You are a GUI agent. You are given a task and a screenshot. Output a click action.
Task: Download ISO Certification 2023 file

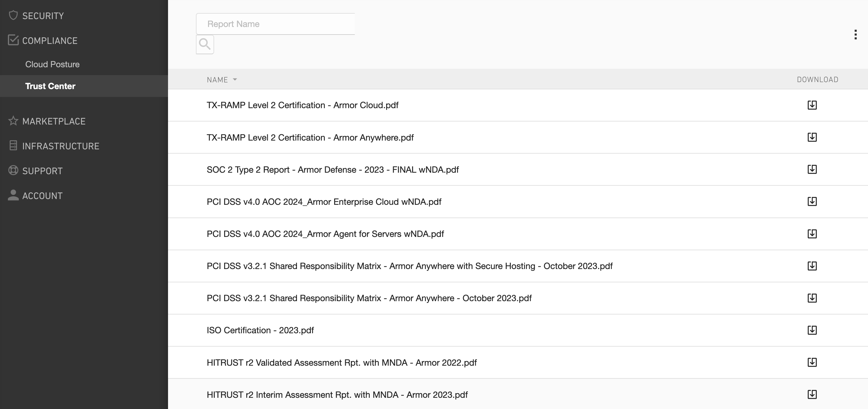click(x=812, y=330)
